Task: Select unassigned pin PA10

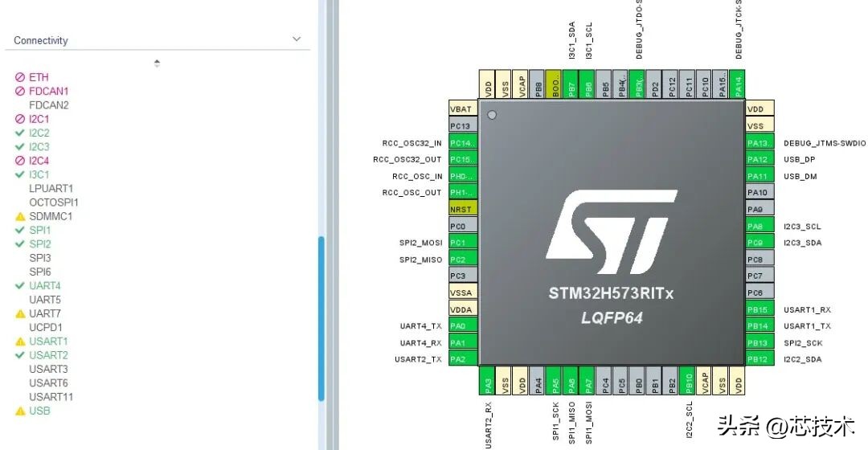Action: pyautogui.click(x=759, y=193)
